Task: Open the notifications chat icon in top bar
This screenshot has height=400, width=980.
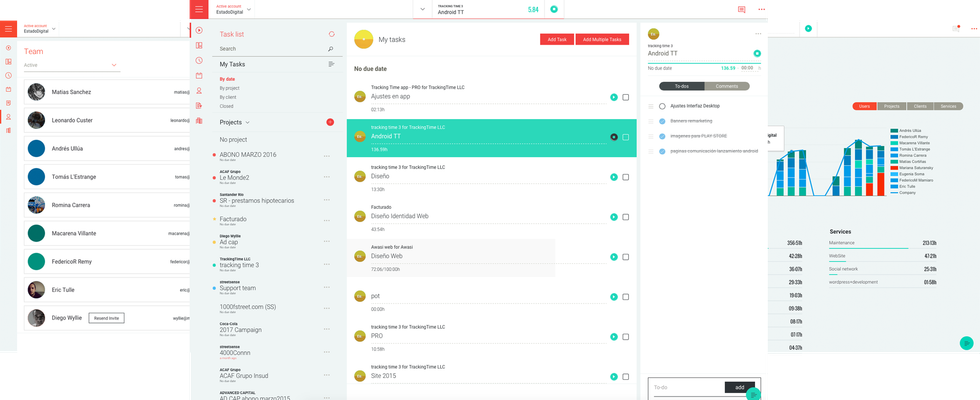Action: tap(741, 9)
